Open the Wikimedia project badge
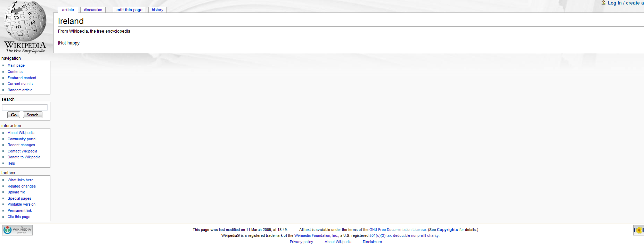Image resolution: width=644 pixels, height=249 pixels. pyautogui.click(x=17, y=230)
